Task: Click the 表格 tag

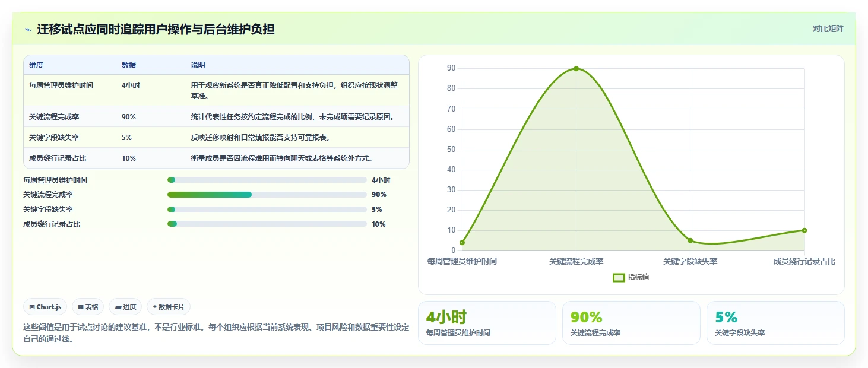Action: [x=88, y=307]
